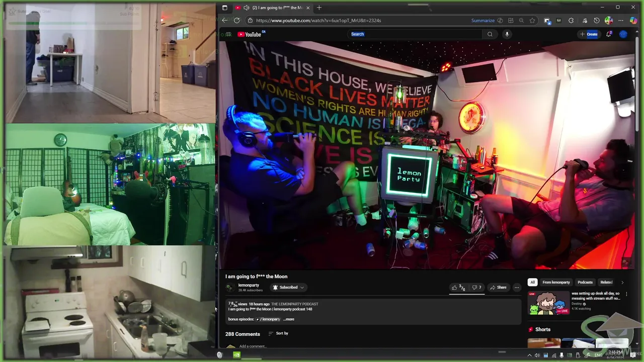Open the Sort by comments dropdown

278,333
